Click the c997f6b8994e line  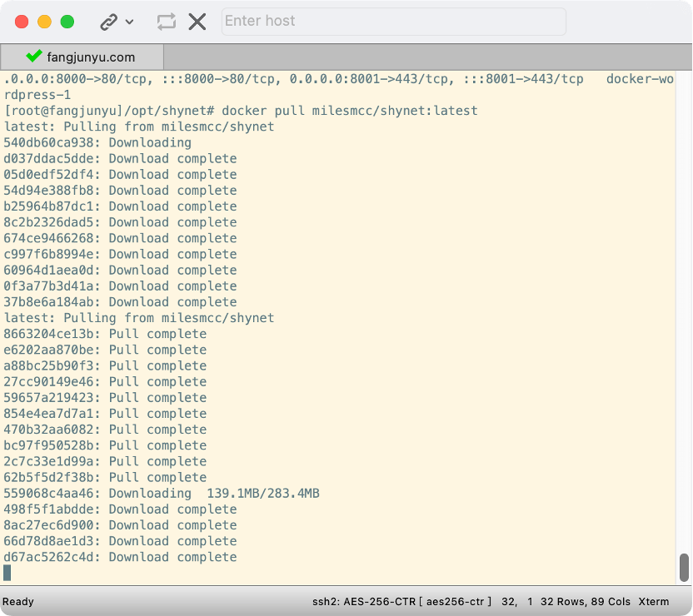120,254
